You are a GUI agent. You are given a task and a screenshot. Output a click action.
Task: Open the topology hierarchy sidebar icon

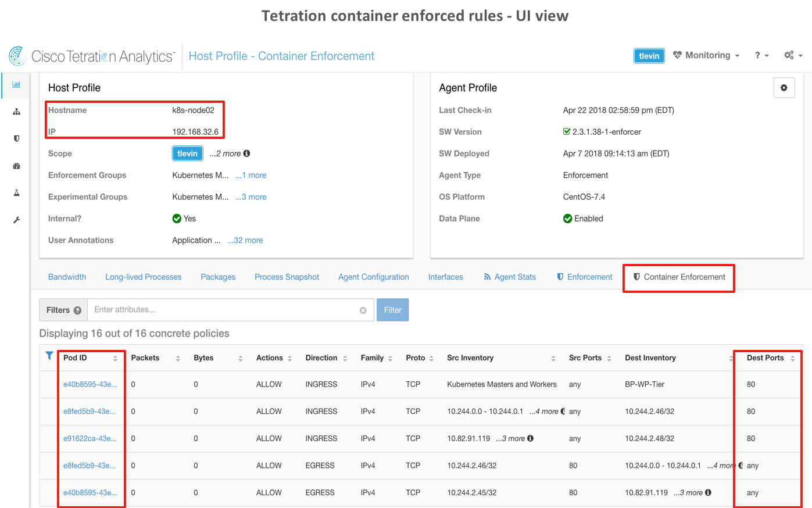(16, 112)
